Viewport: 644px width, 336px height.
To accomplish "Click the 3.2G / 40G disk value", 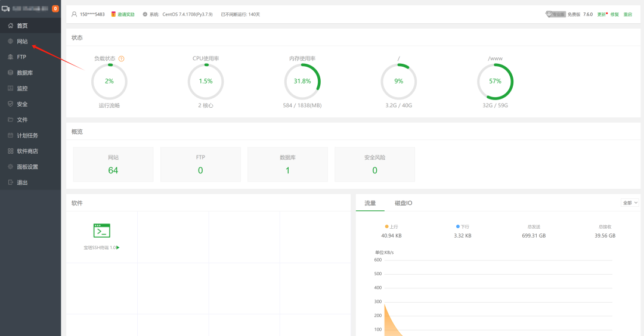I will pos(399,105).
